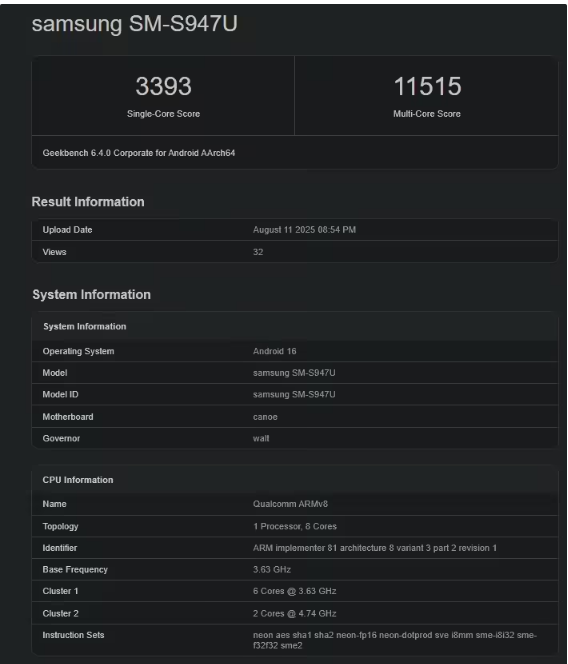Click the 'Model' row label
The image size is (568, 664).
[x=55, y=373]
